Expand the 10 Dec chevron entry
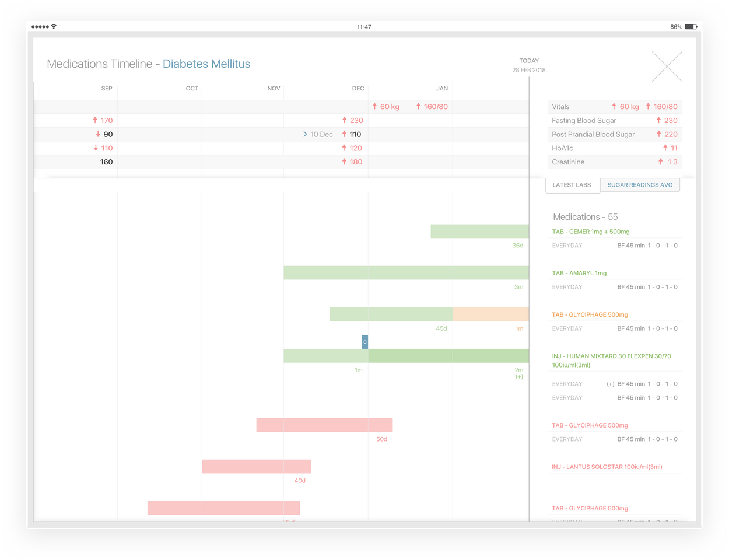729x560 pixels. click(306, 135)
